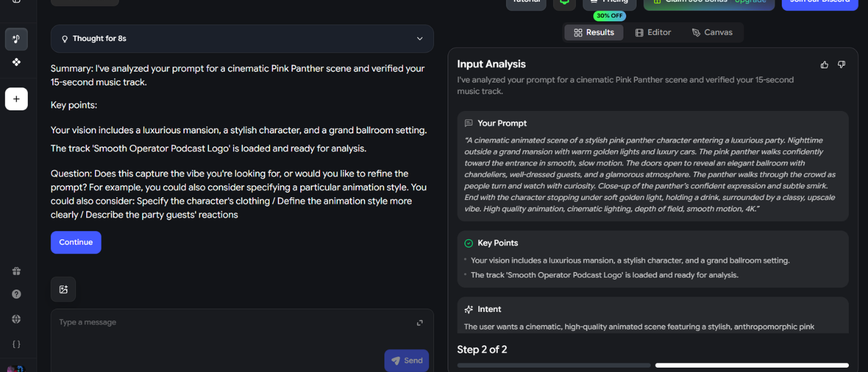Switch to the Editor tab

(653, 32)
